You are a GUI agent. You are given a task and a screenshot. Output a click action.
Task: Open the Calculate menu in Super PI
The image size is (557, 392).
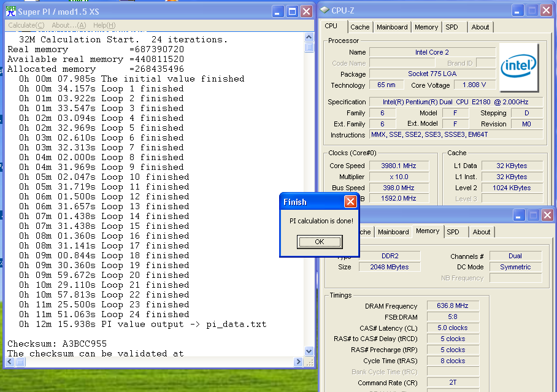coord(26,25)
